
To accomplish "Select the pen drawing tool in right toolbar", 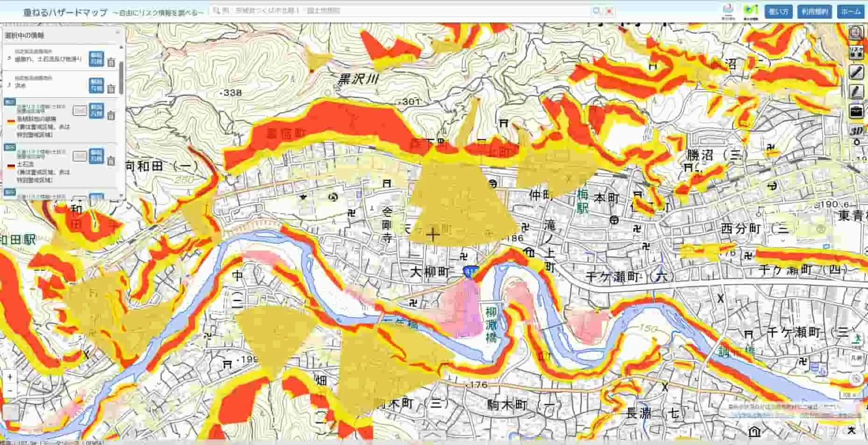I will (857, 72).
